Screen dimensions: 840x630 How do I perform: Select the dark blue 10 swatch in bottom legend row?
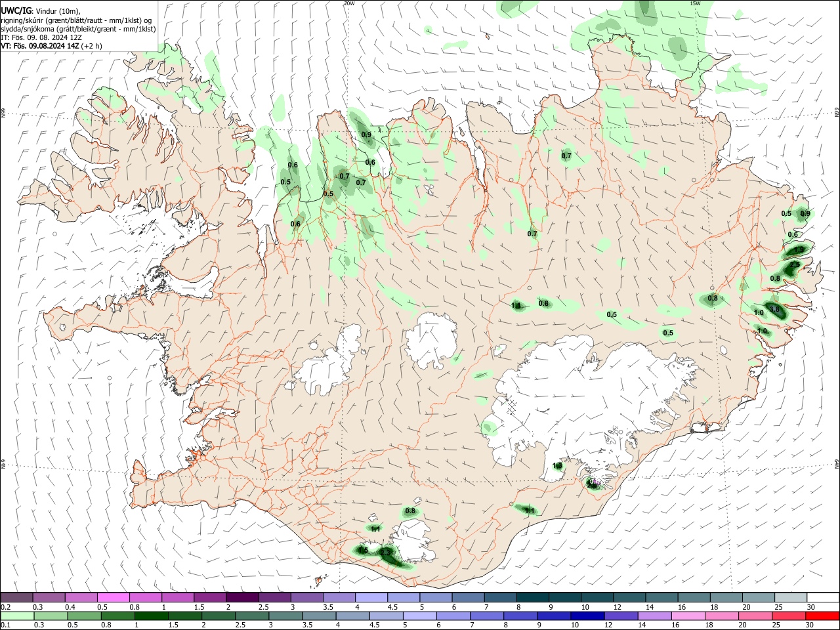587,616
